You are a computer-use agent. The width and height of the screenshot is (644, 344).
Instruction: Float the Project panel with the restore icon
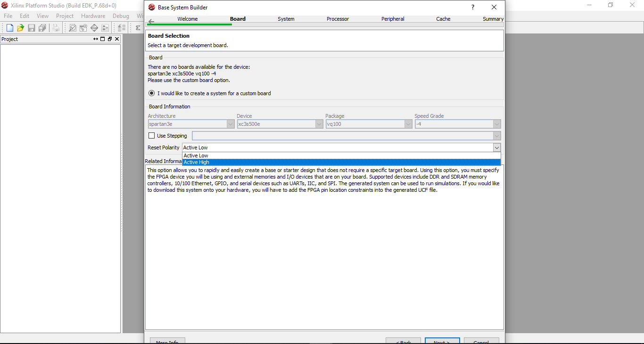(x=110, y=39)
